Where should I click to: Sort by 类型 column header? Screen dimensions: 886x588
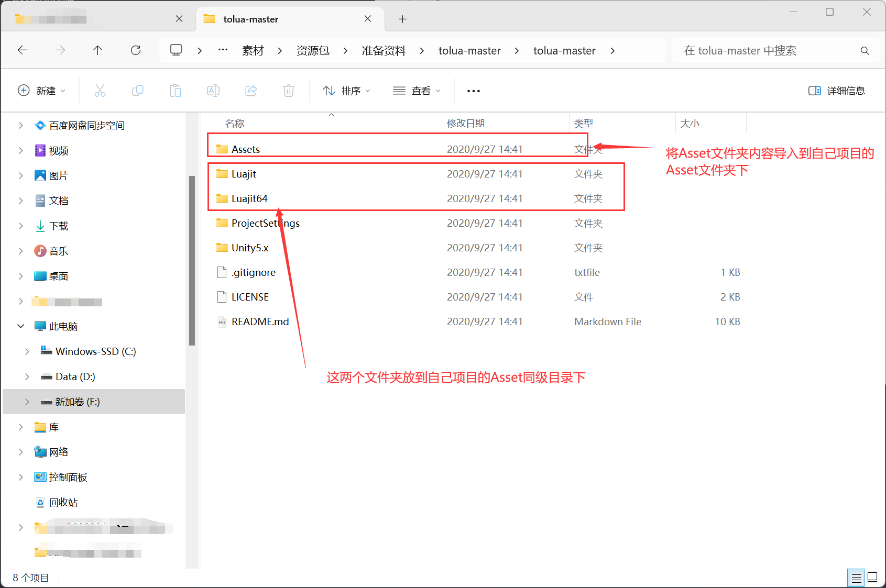583,124
